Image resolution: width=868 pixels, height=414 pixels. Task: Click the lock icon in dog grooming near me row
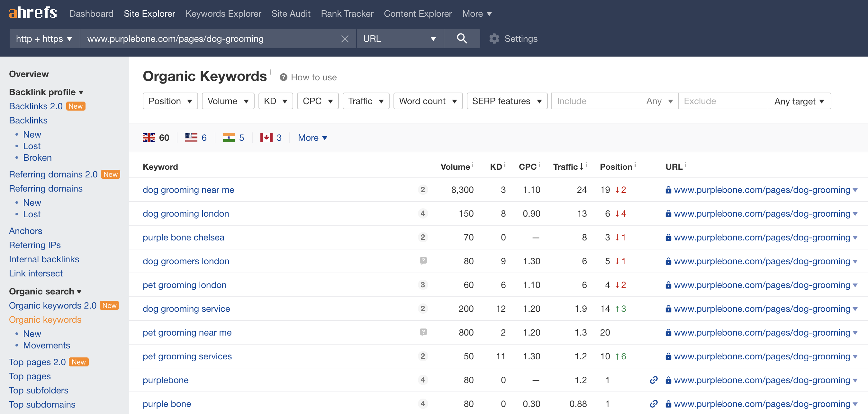668,190
